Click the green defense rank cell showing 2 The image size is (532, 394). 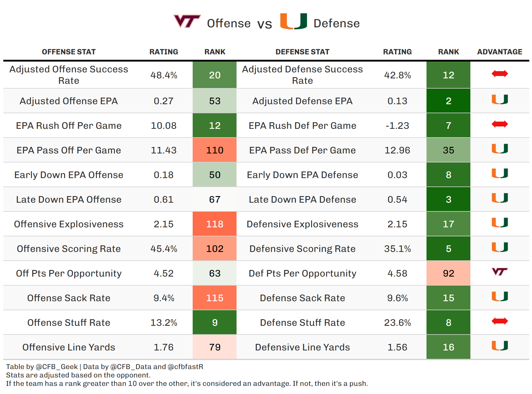(x=448, y=101)
